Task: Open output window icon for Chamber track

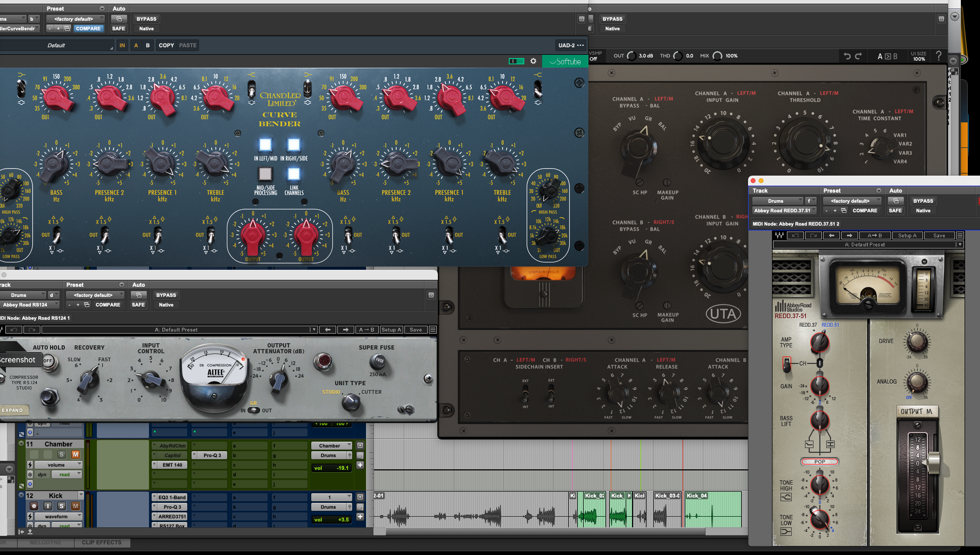Action: [x=360, y=445]
